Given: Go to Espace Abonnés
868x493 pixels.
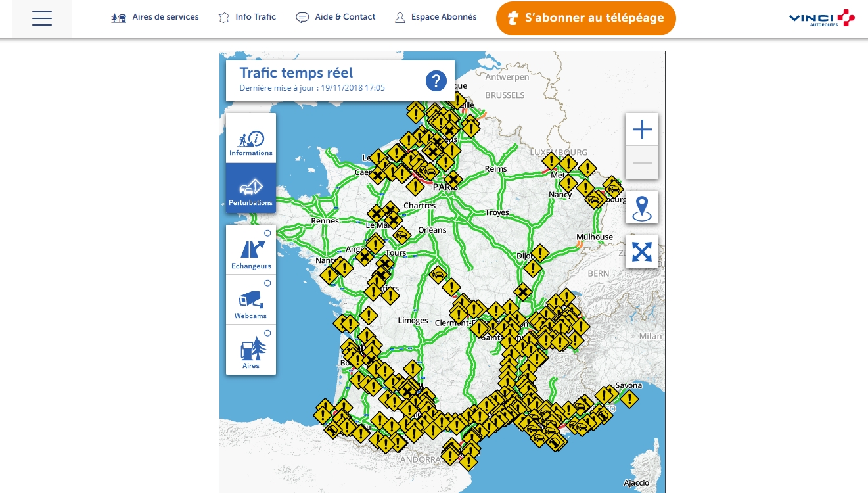Looking at the screenshot, I should [436, 17].
